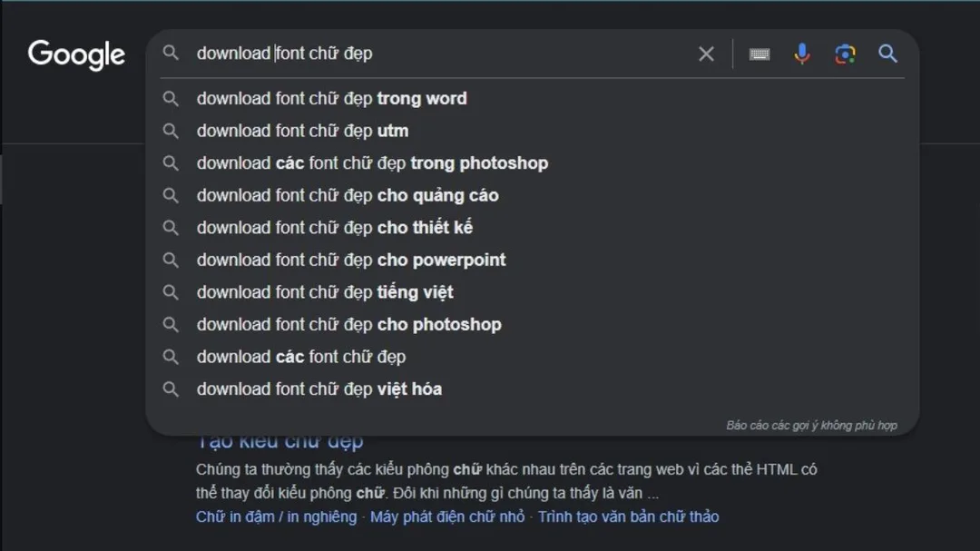Pick suggestion ending with 'việt hóa'
This screenshot has width=980, height=551.
319,389
